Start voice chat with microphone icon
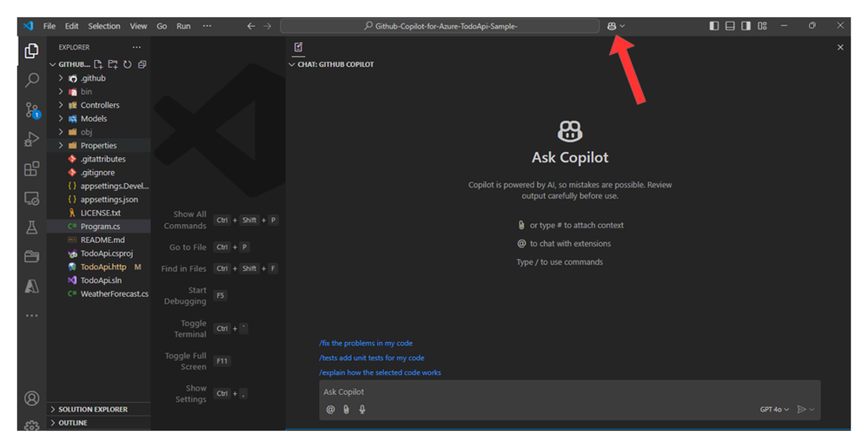The height and width of the screenshot is (448, 868). pyautogui.click(x=362, y=409)
